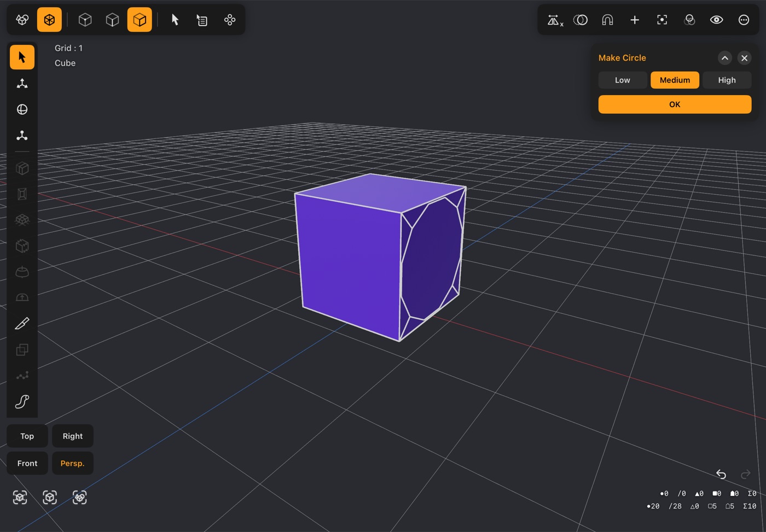Click the dimmed bevel cube tool

pos(22,246)
